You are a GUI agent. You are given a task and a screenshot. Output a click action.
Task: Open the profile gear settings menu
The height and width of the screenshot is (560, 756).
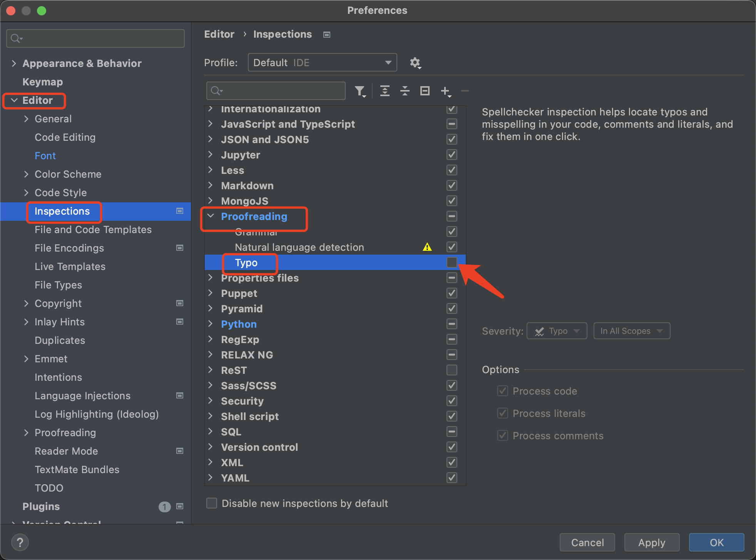415,63
